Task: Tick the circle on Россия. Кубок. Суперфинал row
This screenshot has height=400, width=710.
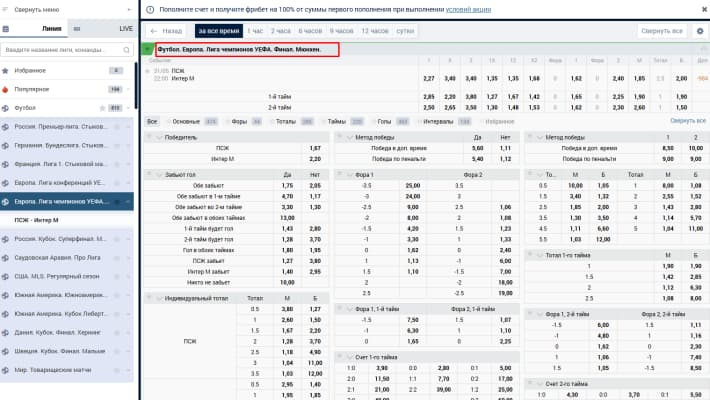Action: point(117,239)
